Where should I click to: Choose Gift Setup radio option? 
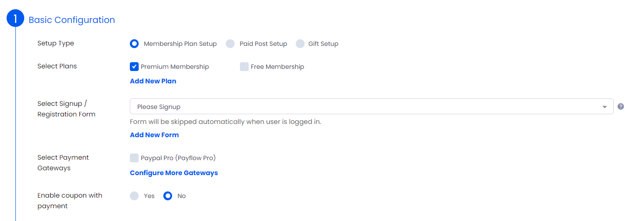tap(300, 44)
